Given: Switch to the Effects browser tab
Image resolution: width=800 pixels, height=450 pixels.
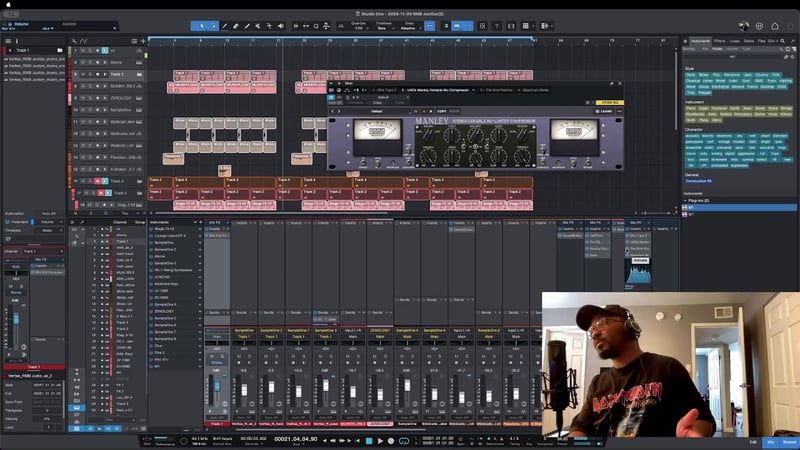Looking at the screenshot, I should pyautogui.click(x=719, y=41).
